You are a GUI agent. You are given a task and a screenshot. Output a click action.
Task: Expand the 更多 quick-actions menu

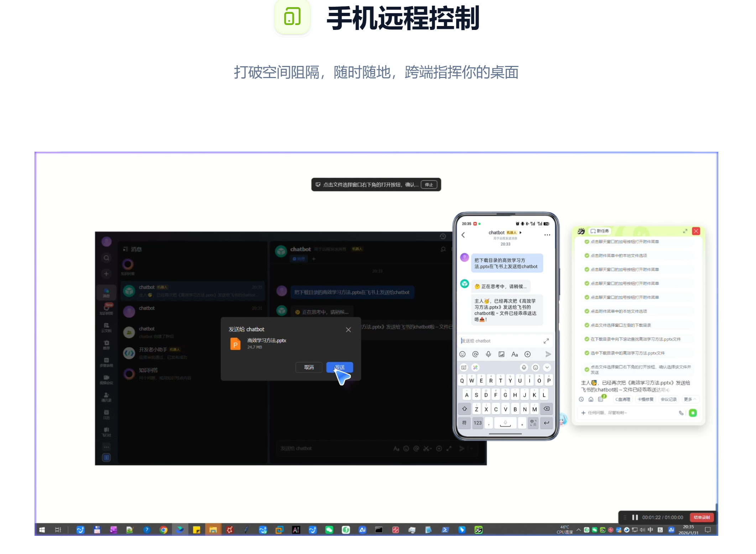(x=690, y=399)
